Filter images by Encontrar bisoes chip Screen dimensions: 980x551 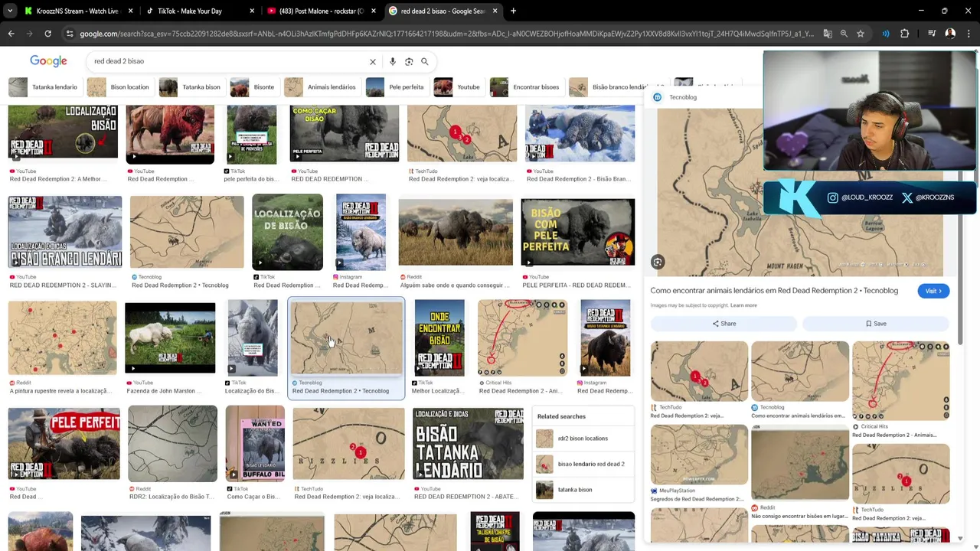pyautogui.click(x=525, y=87)
